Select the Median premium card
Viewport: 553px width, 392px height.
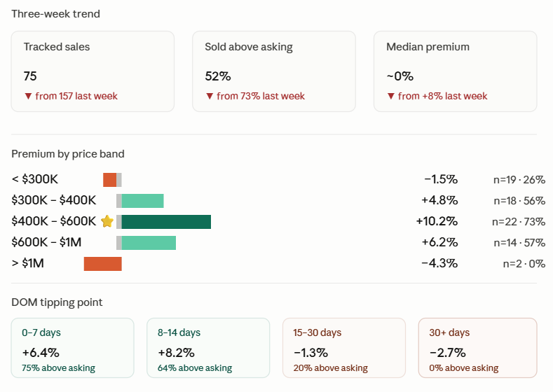[x=456, y=71]
